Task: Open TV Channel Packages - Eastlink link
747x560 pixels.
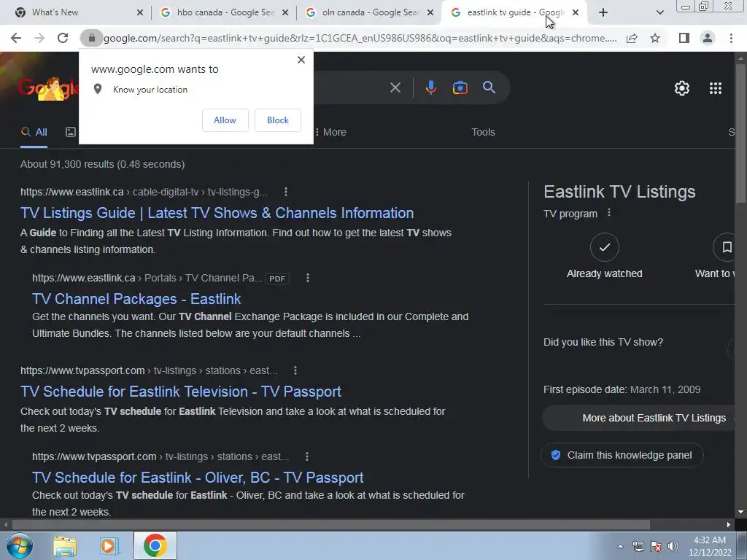Action: click(136, 299)
